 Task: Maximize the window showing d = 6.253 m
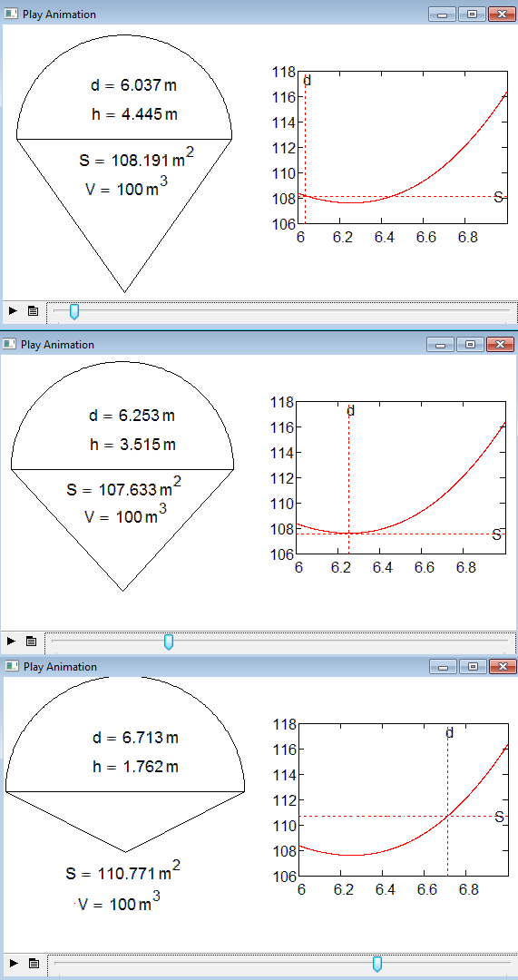[x=471, y=345]
